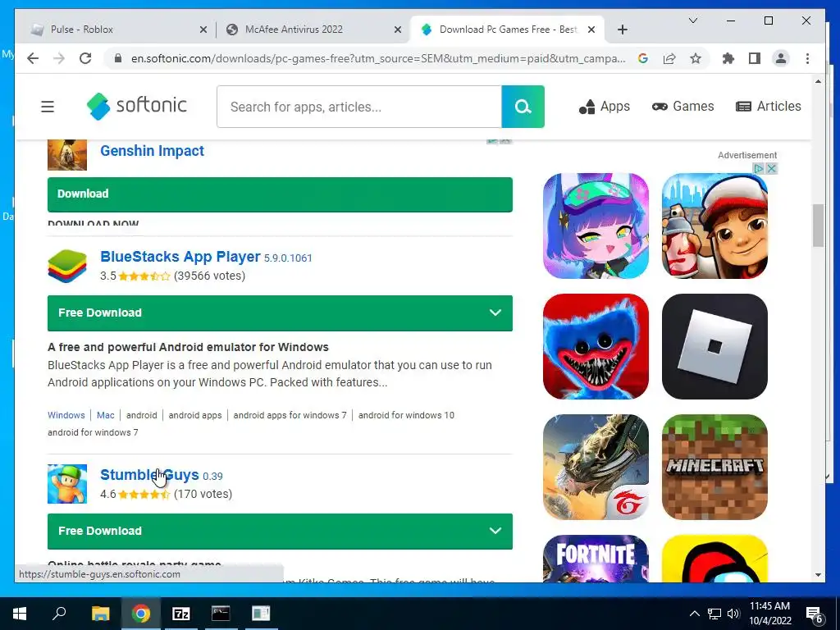This screenshot has height=630, width=840.
Task: Click the page vertical scrollbar thumb
Action: point(818,225)
